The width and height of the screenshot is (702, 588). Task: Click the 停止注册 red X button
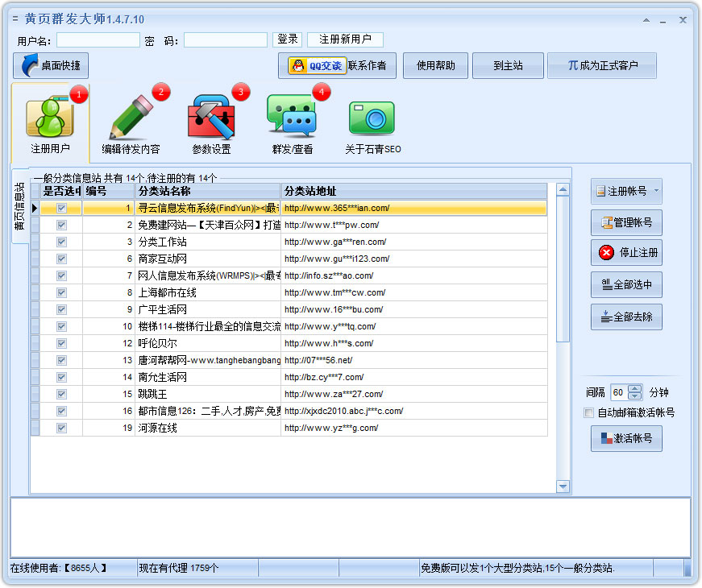click(x=626, y=253)
